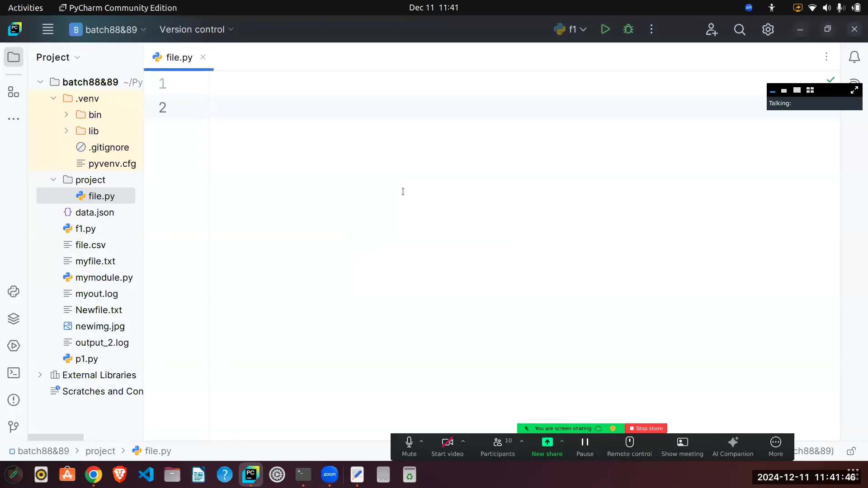Run the f1 configuration with the play icon
Screen dimensions: 868x488
(x=605, y=29)
